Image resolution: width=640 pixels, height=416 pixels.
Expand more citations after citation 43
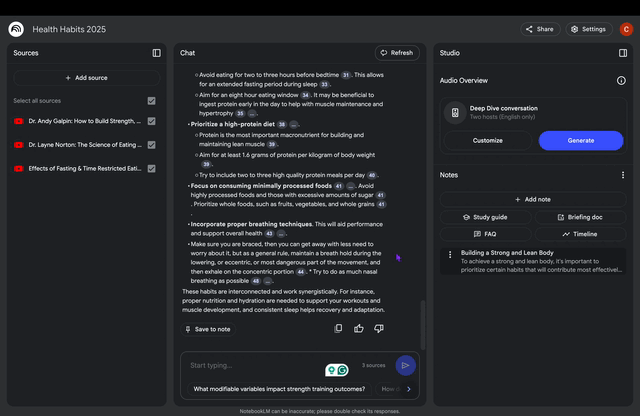[281, 234]
